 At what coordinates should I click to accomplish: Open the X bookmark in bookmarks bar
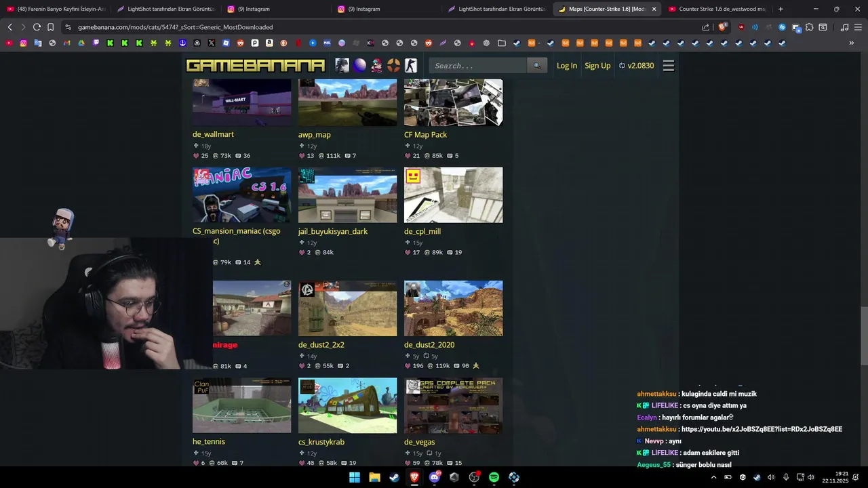[212, 43]
